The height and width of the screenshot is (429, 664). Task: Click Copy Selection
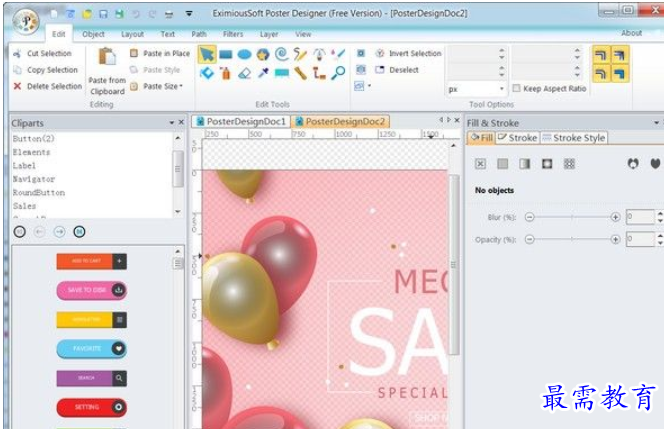tap(46, 70)
